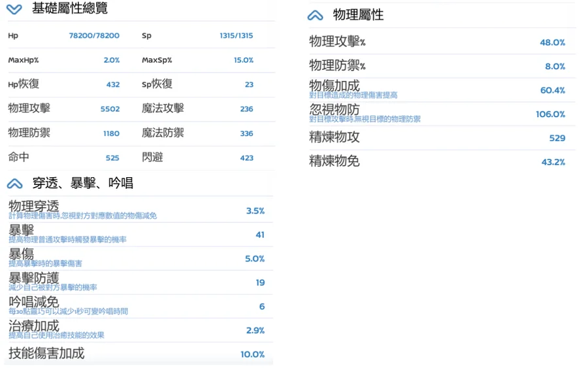588x368 pixels.
Task: Click the 基礎屬性總覽 header title
Action: 70,8
